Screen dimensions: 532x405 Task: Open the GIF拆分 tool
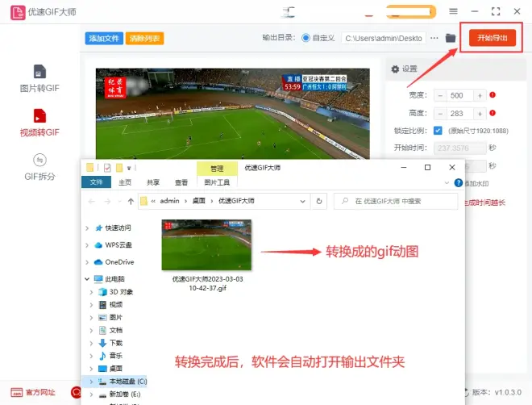click(39, 167)
